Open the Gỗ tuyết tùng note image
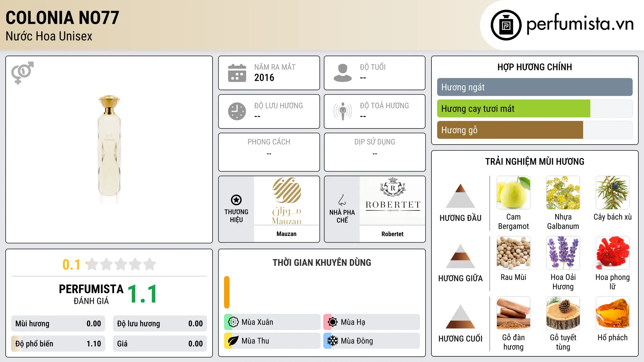644x362 pixels. (563, 313)
